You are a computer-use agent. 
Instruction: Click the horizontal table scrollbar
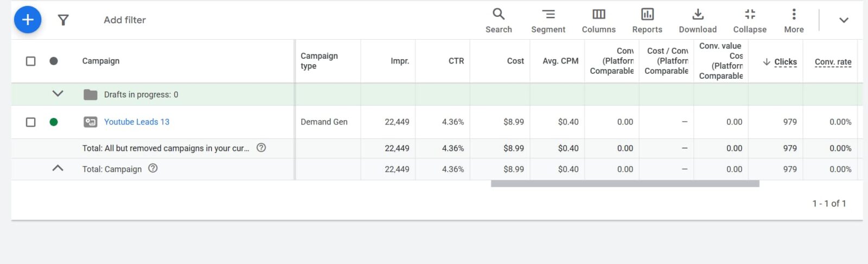tap(625, 184)
